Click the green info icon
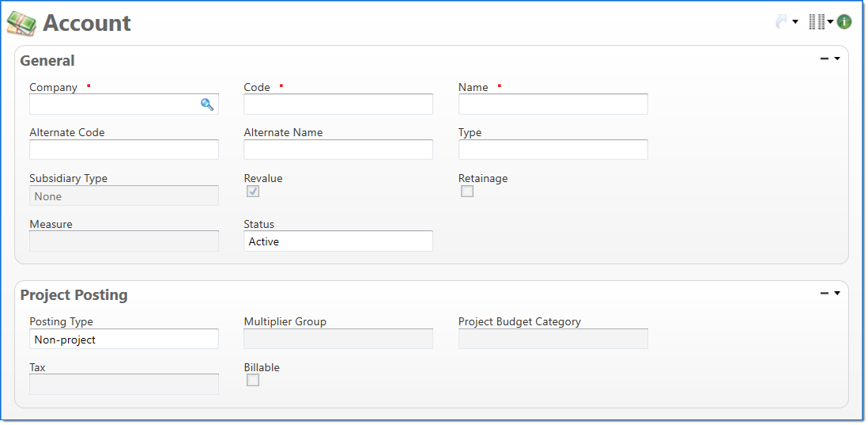 pos(844,22)
